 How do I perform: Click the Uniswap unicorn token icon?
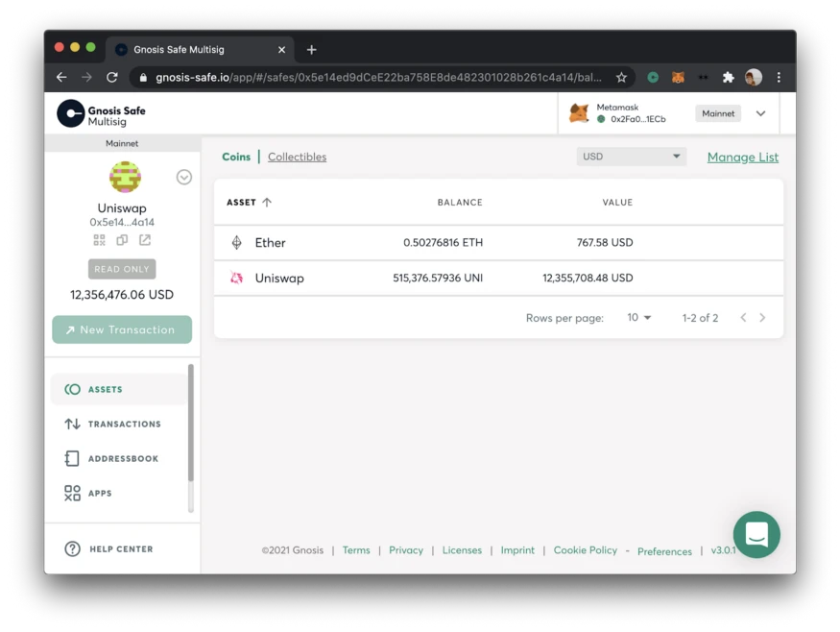[236, 278]
